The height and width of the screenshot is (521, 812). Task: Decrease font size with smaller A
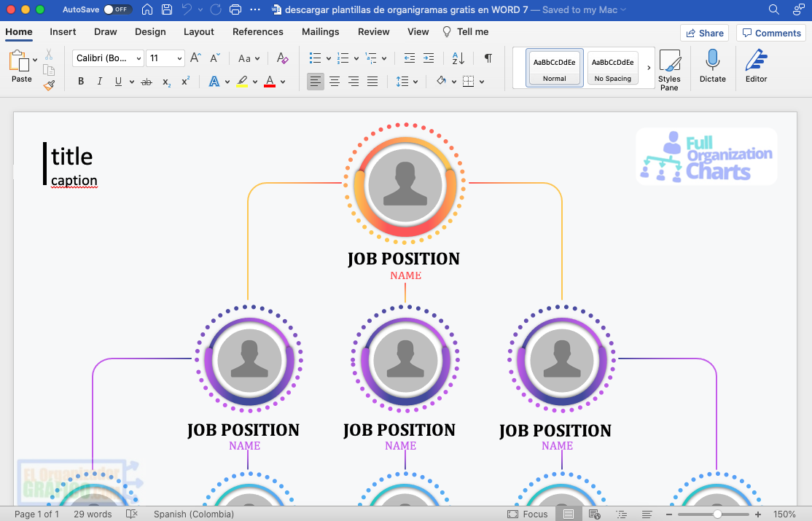tap(215, 58)
